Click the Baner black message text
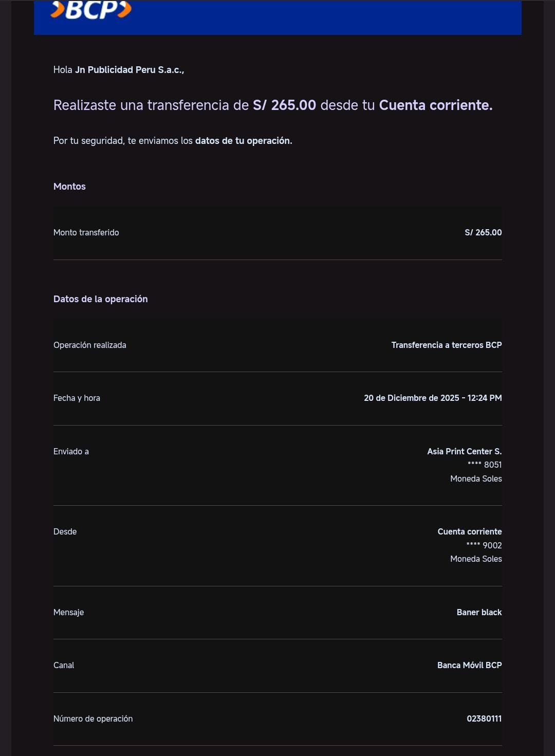555x756 pixels. tap(479, 613)
